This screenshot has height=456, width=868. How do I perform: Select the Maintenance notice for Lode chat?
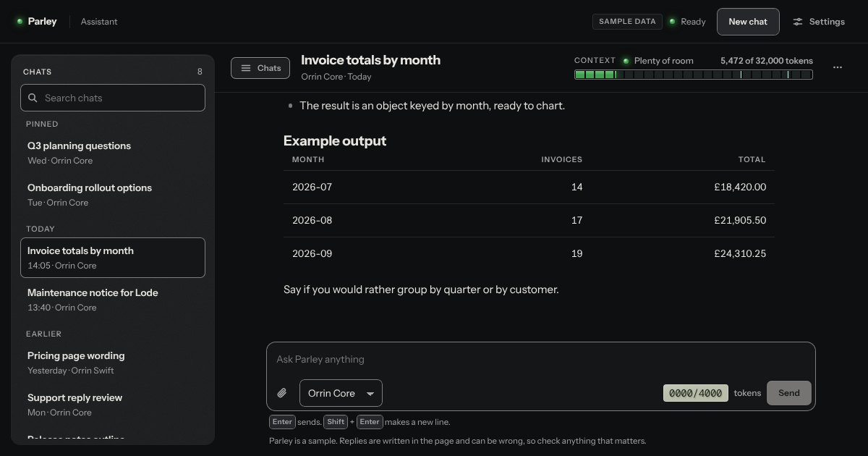pos(113,300)
